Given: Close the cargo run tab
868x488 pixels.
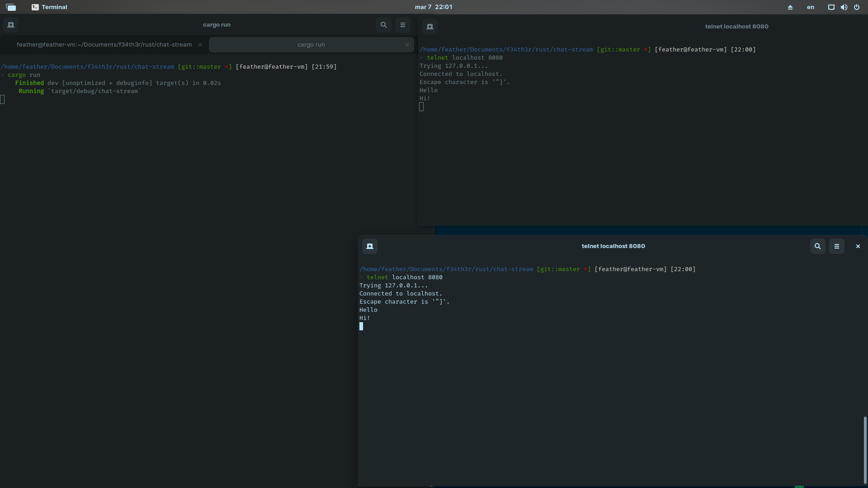Looking at the screenshot, I should [407, 45].
